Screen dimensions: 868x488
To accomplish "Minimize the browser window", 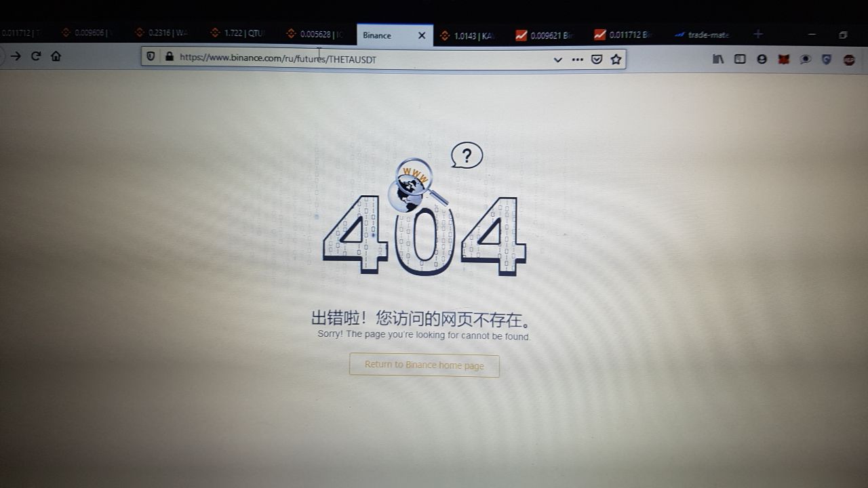I will pyautogui.click(x=812, y=34).
